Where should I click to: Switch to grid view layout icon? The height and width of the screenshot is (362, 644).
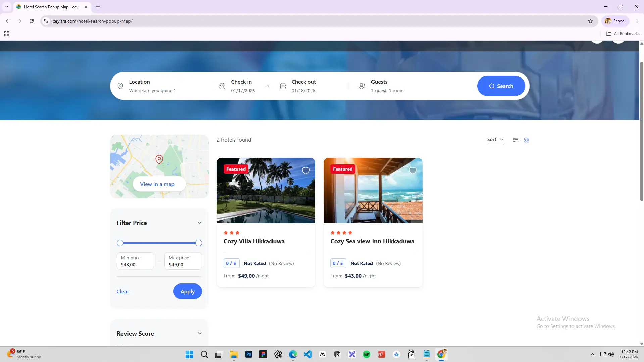526,140
